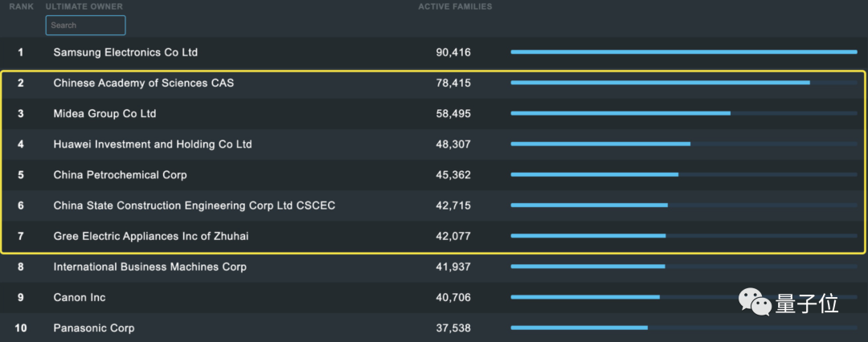Select Panasonic Corp row
Image resolution: width=868 pixels, height=342 pixels.
click(x=94, y=328)
